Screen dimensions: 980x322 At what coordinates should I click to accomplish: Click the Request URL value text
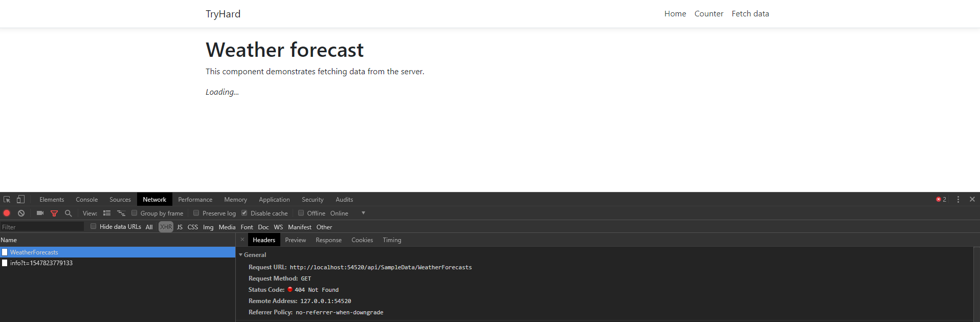click(381, 267)
